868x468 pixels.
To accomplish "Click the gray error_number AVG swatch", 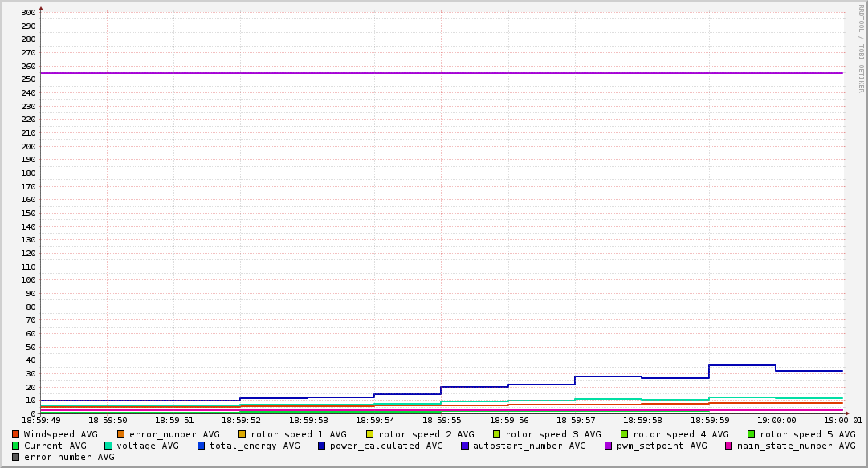I will [15, 457].
